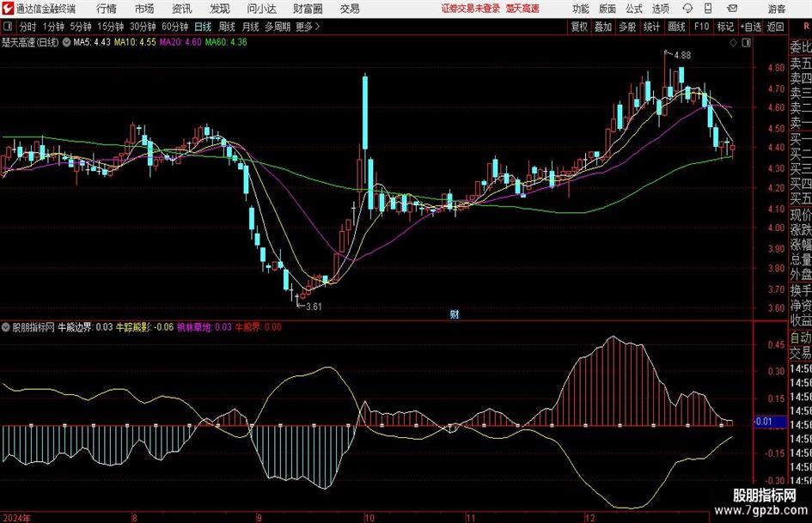Switch to 分时 chart tab
Image resolution: width=812 pixels, height=523 pixels.
[28, 27]
